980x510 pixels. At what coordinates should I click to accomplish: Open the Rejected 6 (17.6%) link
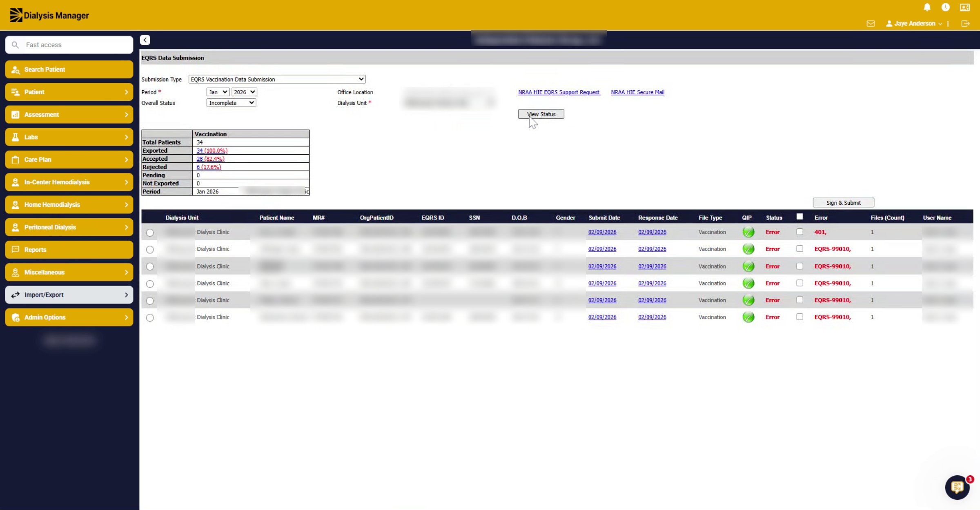pos(209,167)
